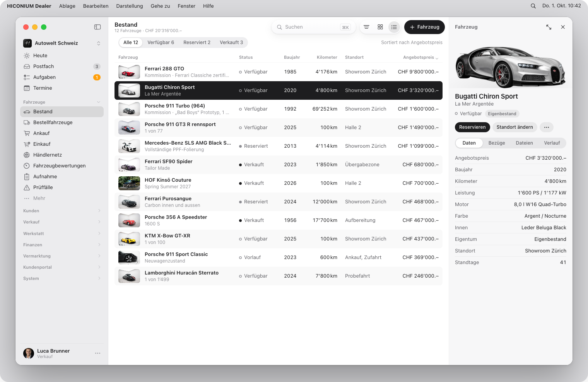
Task: Open the Postfach inbox
Action: click(x=62, y=67)
